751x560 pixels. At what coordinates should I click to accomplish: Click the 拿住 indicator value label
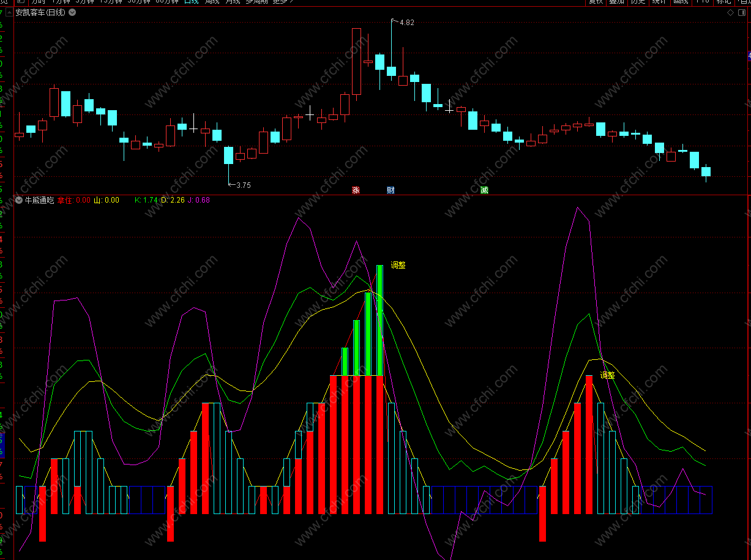coord(65,200)
